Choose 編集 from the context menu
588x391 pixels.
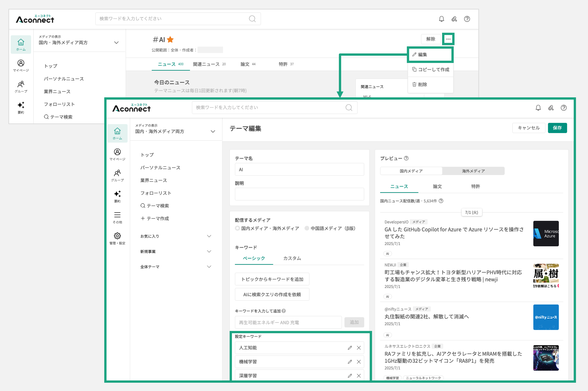(x=430, y=55)
